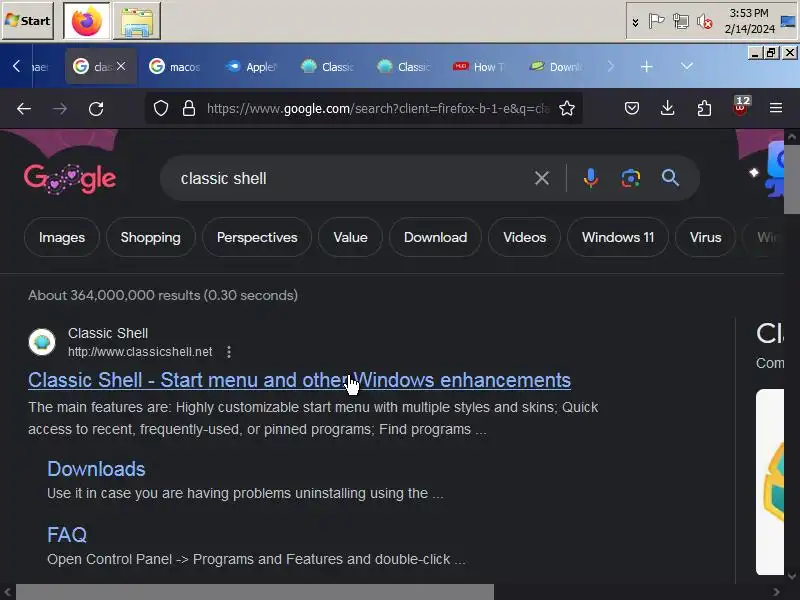Switch to the How T tab
The width and height of the screenshot is (800, 600).
[x=480, y=66]
